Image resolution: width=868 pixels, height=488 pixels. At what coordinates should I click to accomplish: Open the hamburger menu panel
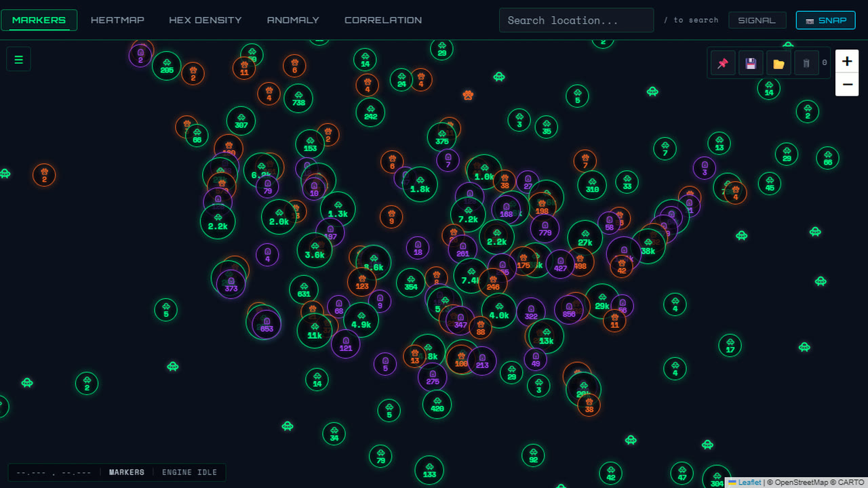coord(18,60)
